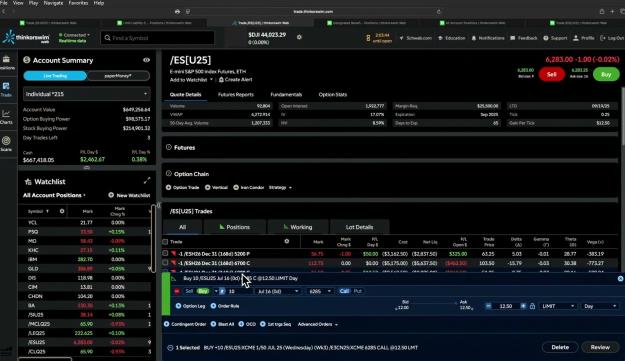Screen dimensions: 625x361
Task: Toggle account values visibility eye
Action: [x=146, y=60]
